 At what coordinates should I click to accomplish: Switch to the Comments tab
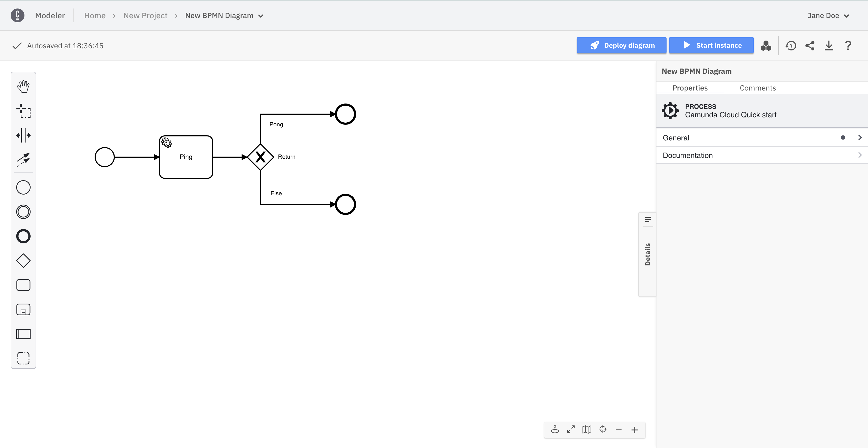pos(757,88)
